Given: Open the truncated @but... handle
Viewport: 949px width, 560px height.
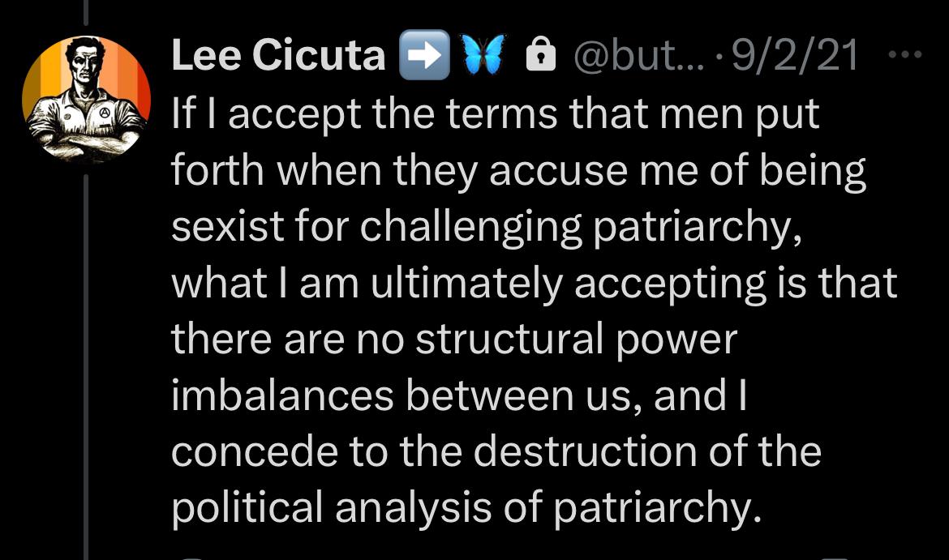Looking at the screenshot, I should click(629, 55).
